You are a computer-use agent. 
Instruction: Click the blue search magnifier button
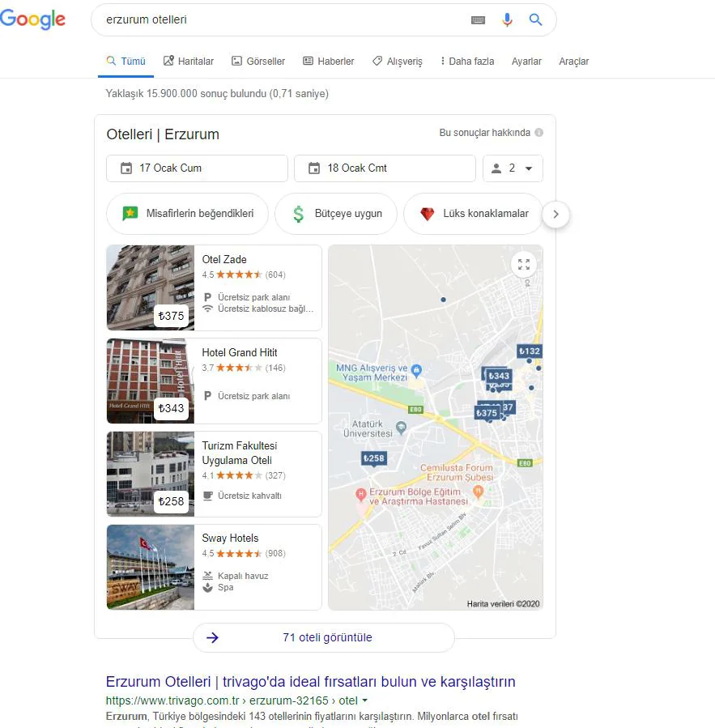coord(535,19)
